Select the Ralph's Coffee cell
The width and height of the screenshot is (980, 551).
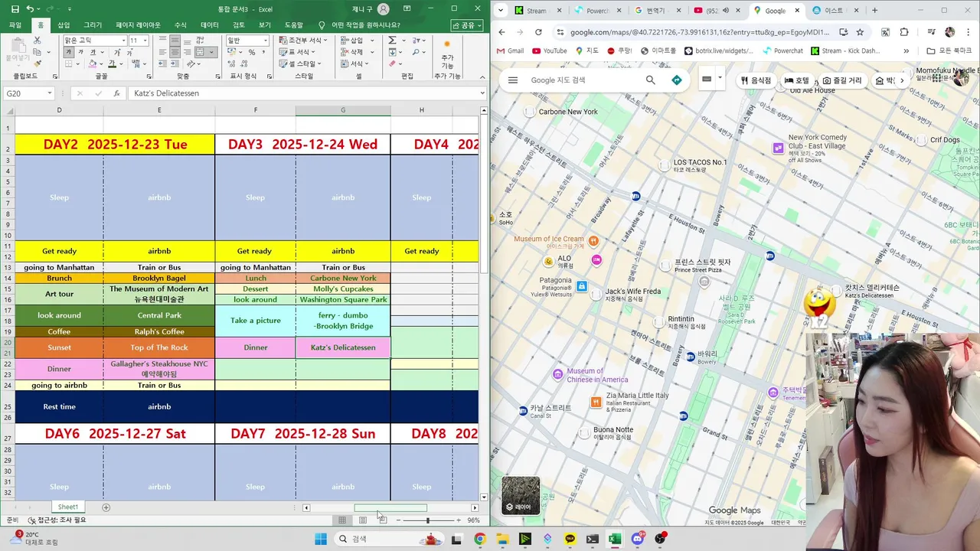[159, 332]
